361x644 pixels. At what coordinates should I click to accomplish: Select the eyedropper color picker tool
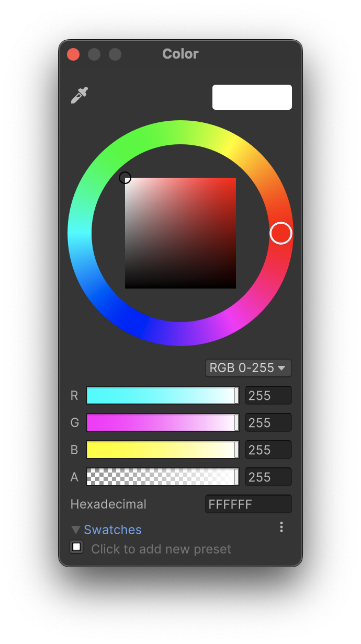click(80, 96)
